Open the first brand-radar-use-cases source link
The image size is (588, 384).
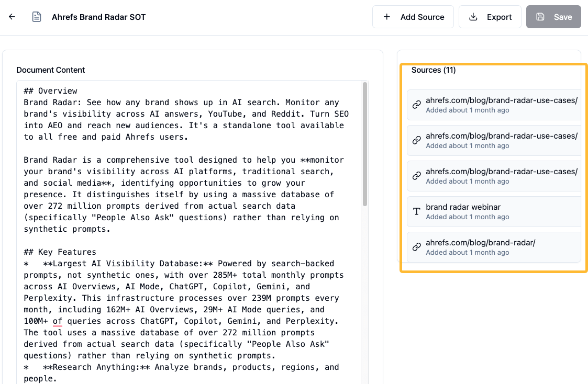(502, 100)
